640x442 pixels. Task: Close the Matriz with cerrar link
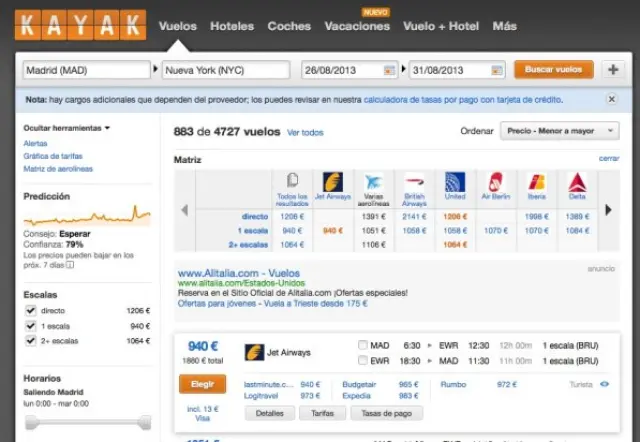click(x=609, y=158)
